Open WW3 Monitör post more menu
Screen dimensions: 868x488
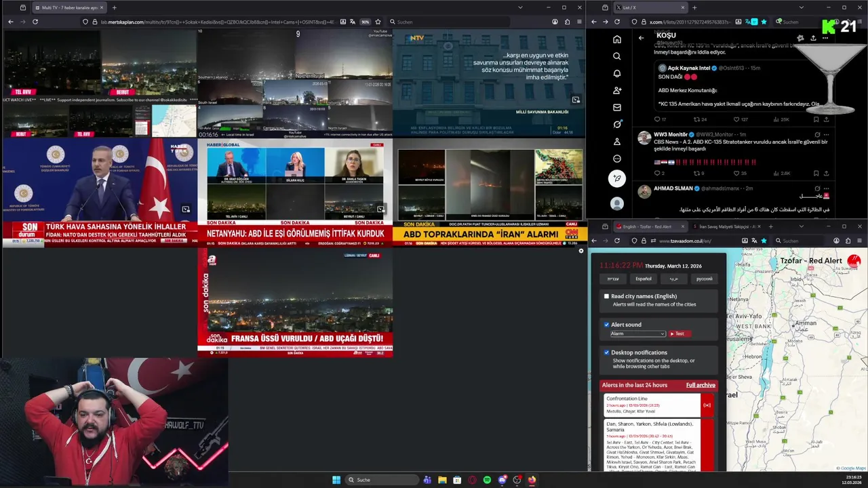pyautogui.click(x=826, y=135)
